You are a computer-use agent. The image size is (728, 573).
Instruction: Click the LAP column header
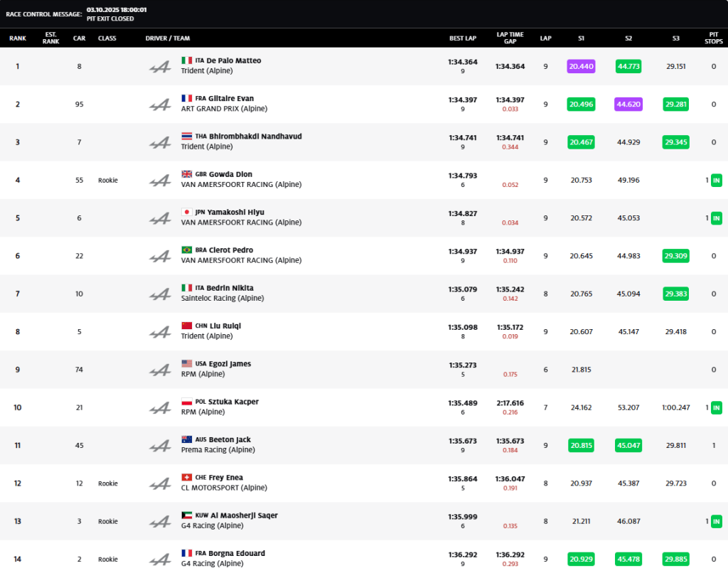tap(545, 38)
